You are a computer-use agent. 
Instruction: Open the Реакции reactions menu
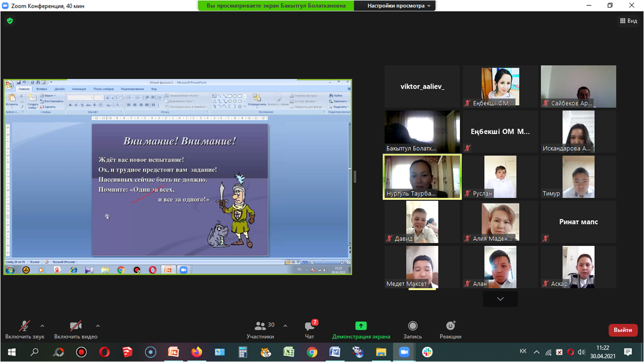click(x=450, y=329)
